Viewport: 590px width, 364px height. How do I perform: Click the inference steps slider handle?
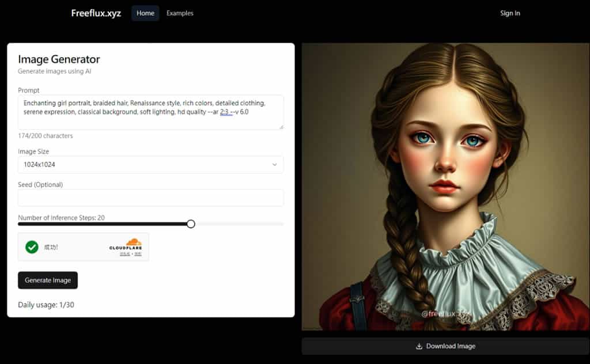pos(191,224)
